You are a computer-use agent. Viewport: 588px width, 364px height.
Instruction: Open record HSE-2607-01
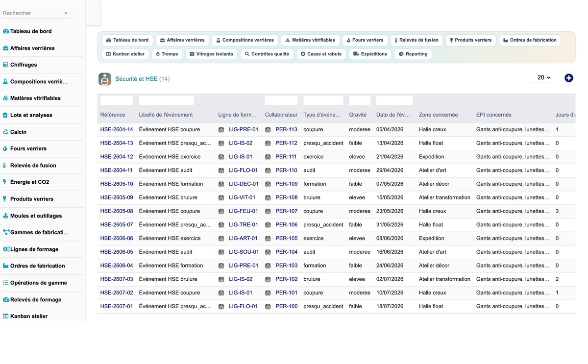click(117, 307)
